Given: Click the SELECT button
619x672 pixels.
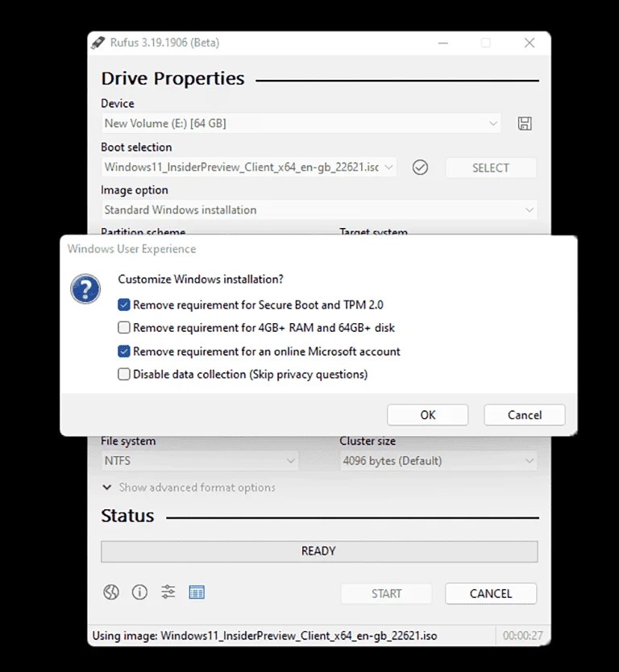Looking at the screenshot, I should [x=491, y=168].
